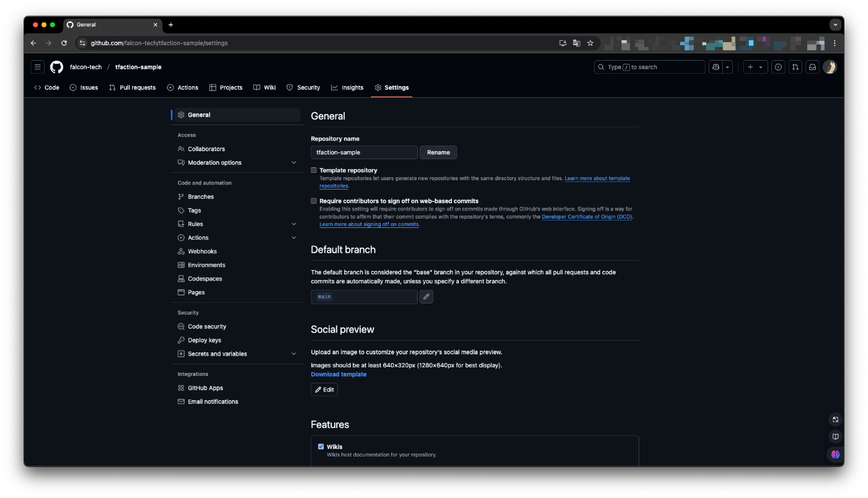Open the Copilot dropdown arrow

(728, 67)
